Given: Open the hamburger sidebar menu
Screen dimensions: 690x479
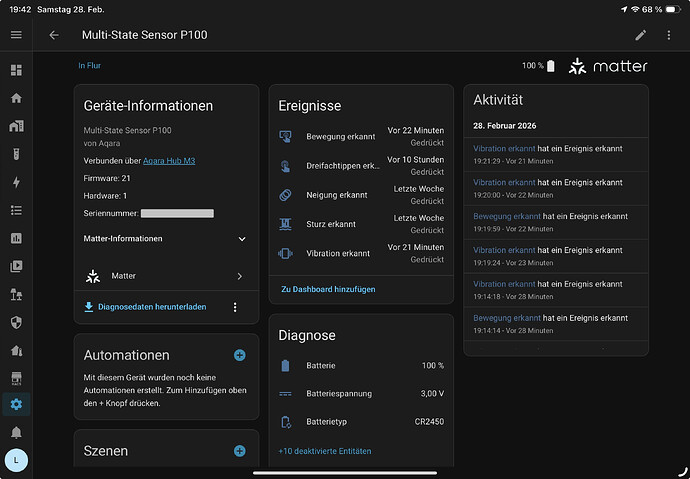Looking at the screenshot, I should (x=16, y=35).
